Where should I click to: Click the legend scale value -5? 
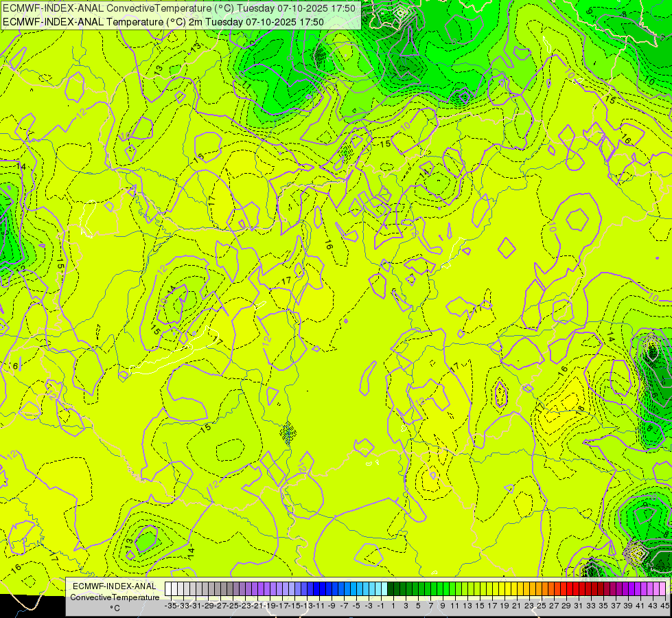point(356,606)
